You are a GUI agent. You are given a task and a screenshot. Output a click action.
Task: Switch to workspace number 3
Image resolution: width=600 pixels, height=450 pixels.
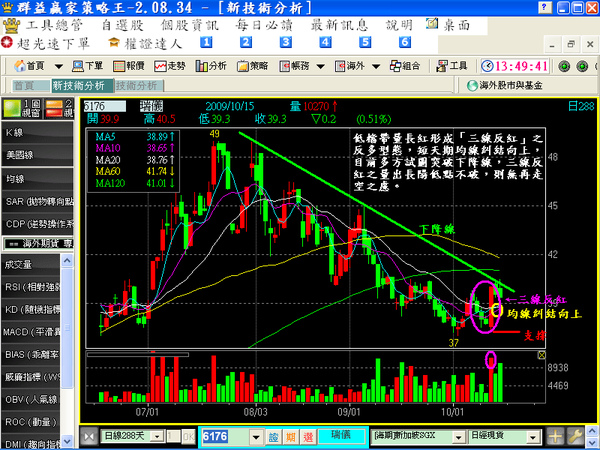(x=285, y=42)
